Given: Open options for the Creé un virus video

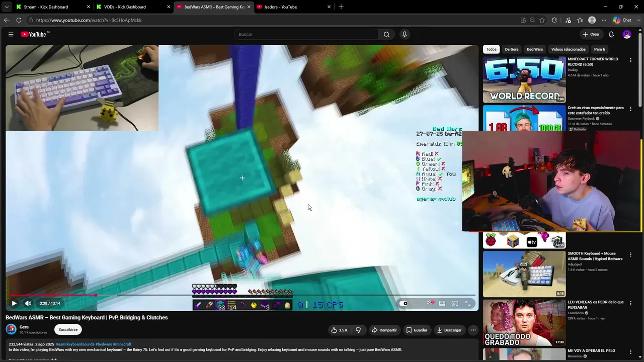Looking at the screenshot, I should click(x=630, y=109).
